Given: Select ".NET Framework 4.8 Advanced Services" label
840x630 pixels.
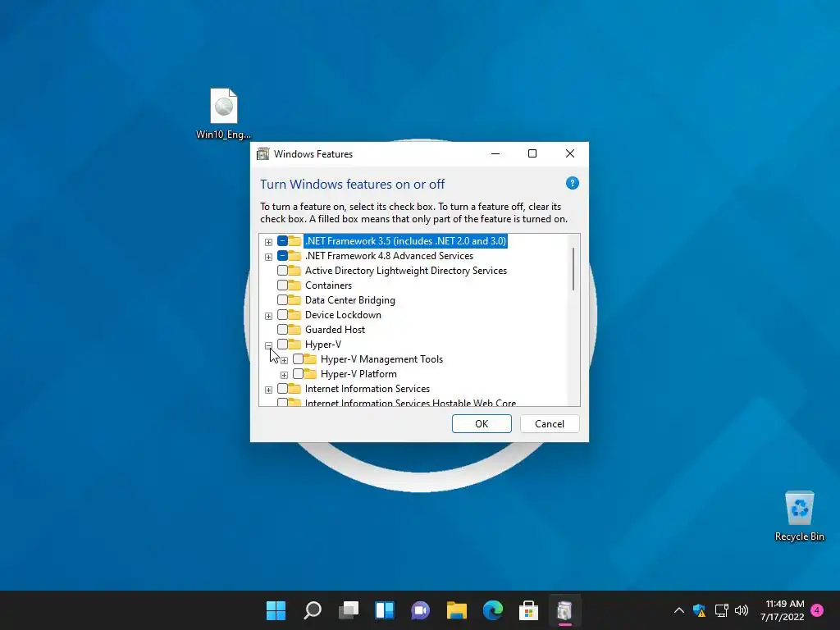Looking at the screenshot, I should coord(389,256).
